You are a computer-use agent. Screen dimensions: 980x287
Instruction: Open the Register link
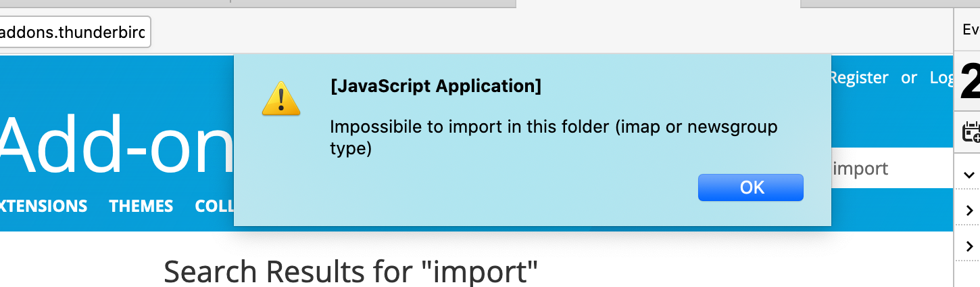tap(858, 78)
